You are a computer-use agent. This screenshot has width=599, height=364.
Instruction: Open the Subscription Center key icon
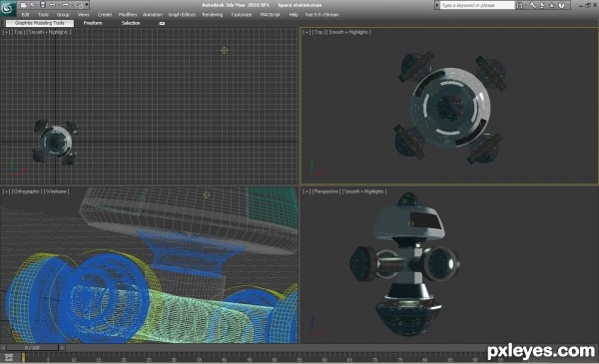click(532, 5)
